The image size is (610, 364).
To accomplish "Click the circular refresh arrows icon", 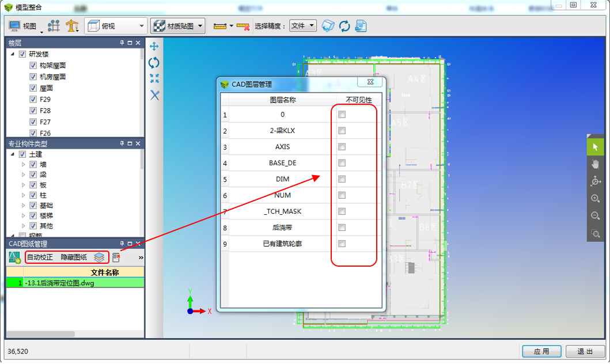I will [x=344, y=26].
